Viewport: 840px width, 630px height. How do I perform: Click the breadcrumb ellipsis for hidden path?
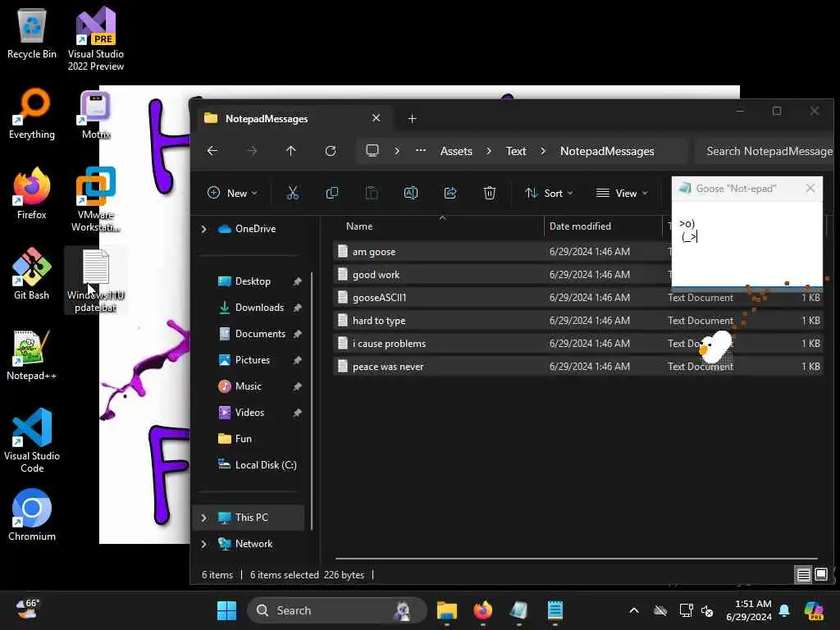coord(421,151)
